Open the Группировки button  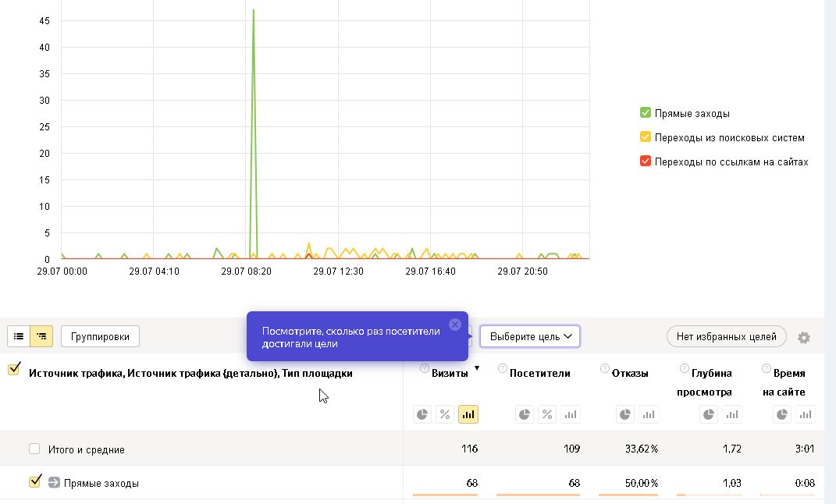pyautogui.click(x=100, y=336)
